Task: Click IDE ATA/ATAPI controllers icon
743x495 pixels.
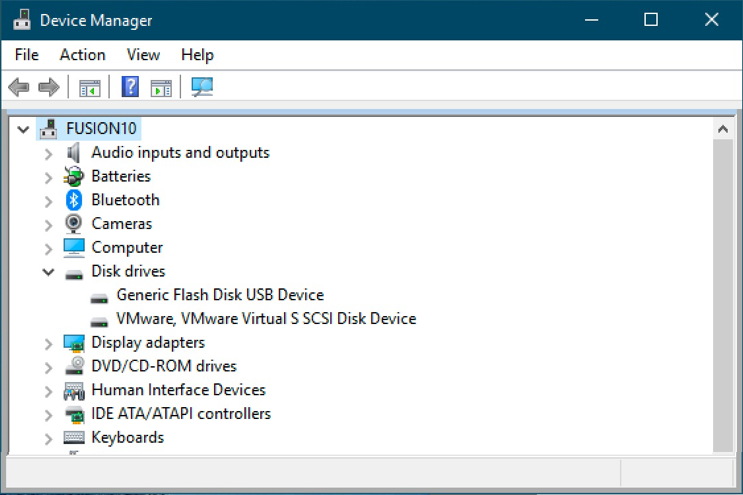Action: [74, 414]
